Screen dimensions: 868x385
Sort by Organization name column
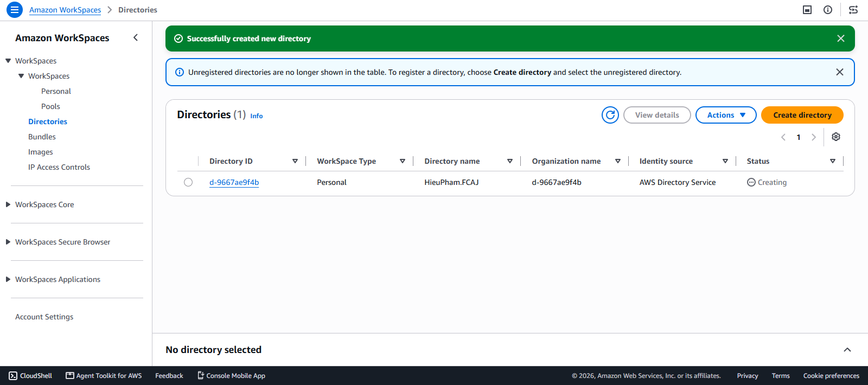(618, 161)
